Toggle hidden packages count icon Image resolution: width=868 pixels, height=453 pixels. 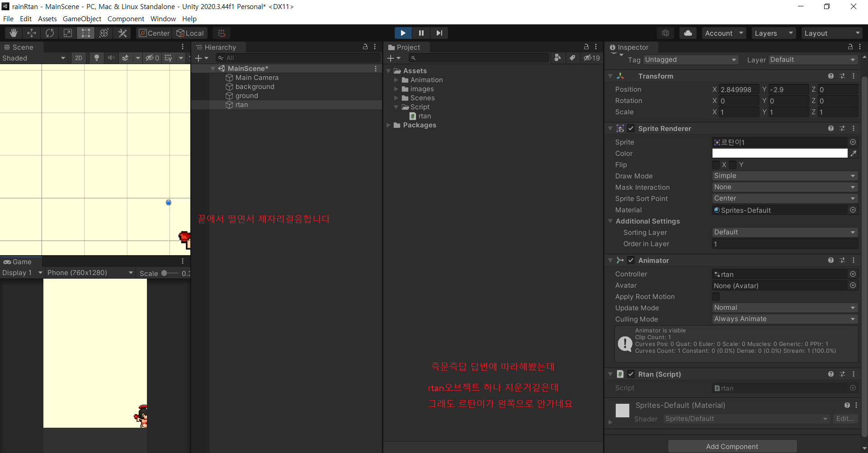[x=592, y=58]
